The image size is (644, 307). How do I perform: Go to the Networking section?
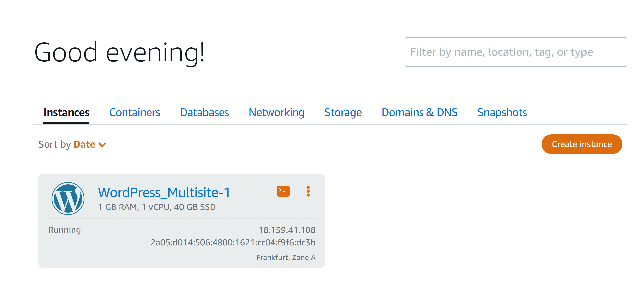276,112
